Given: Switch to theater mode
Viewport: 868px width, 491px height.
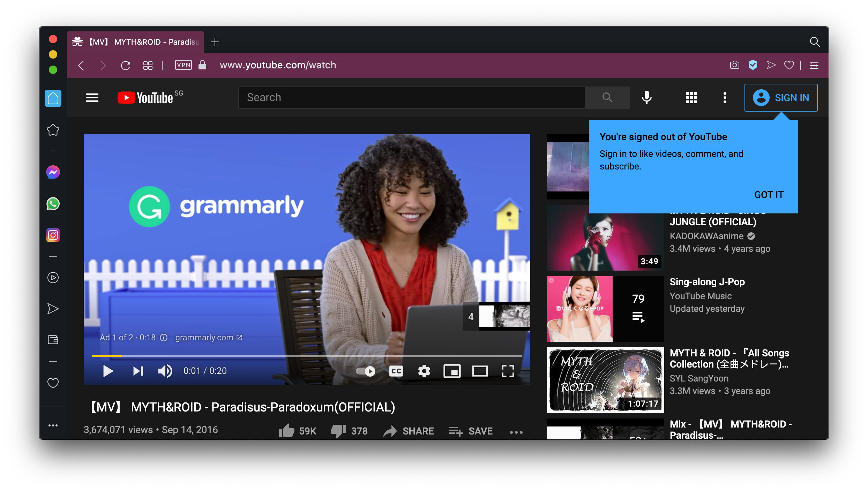Looking at the screenshot, I should [480, 371].
